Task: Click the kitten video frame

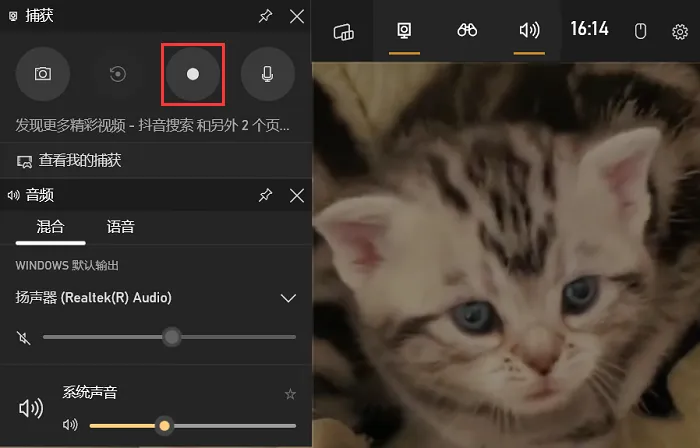Action: (x=506, y=255)
